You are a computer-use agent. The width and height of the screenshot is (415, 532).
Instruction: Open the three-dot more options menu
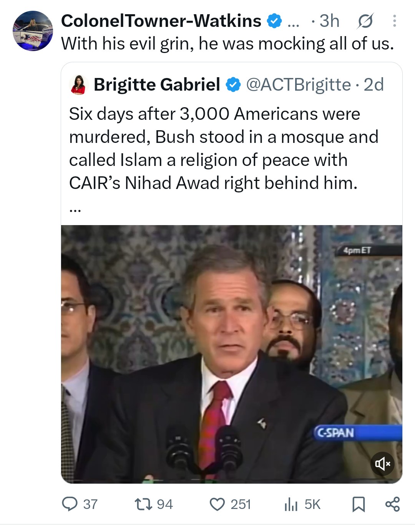click(x=394, y=21)
